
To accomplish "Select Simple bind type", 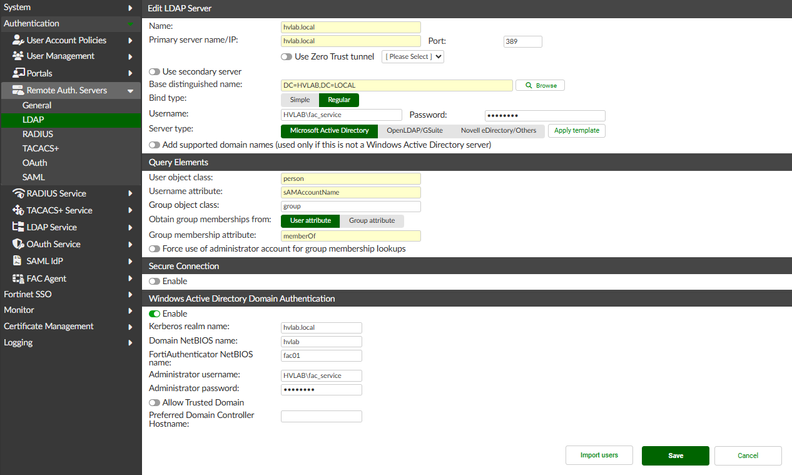I will [x=300, y=100].
